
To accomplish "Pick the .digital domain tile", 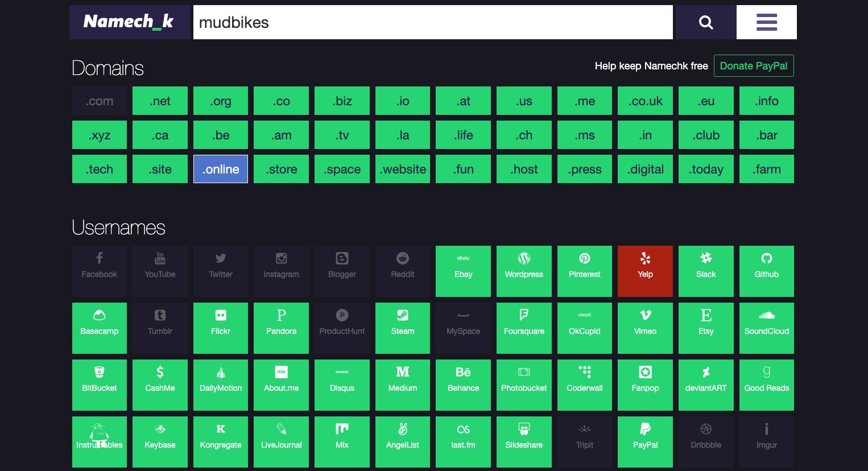I will pyautogui.click(x=645, y=169).
